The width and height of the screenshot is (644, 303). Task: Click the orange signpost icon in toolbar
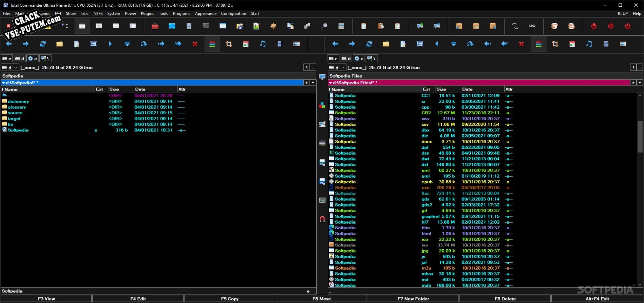pos(274,26)
